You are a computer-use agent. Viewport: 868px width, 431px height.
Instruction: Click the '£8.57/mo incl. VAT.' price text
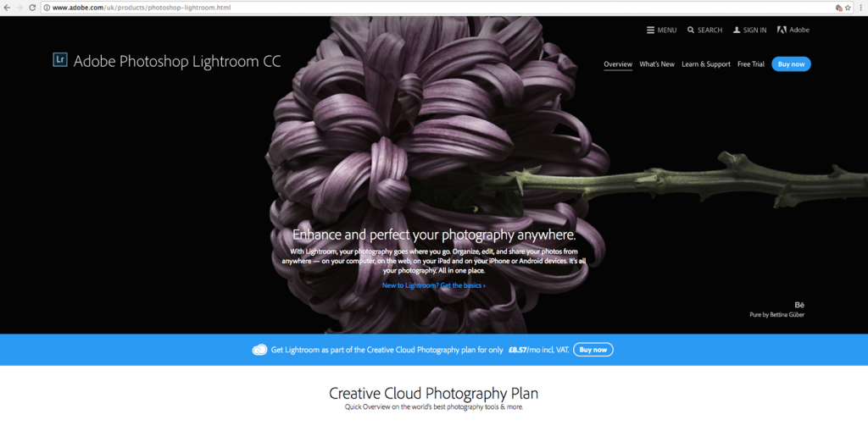[x=537, y=350]
